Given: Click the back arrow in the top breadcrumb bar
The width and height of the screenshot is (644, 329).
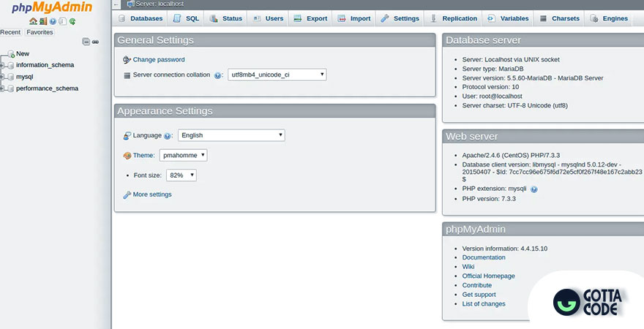Looking at the screenshot, I should click(116, 4).
